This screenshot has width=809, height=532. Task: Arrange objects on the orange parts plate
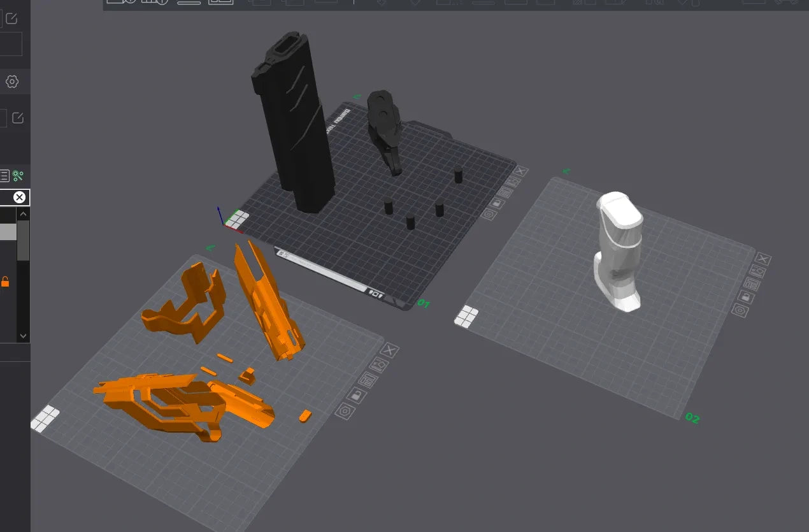(x=368, y=380)
